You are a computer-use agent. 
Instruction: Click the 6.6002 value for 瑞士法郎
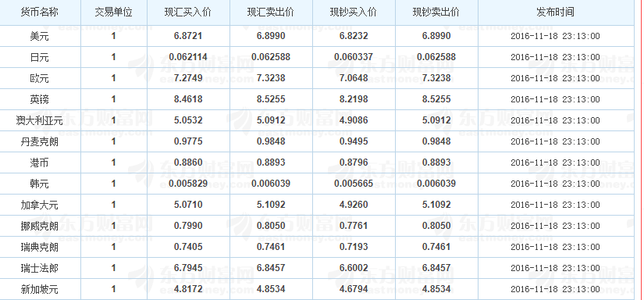coord(354,268)
